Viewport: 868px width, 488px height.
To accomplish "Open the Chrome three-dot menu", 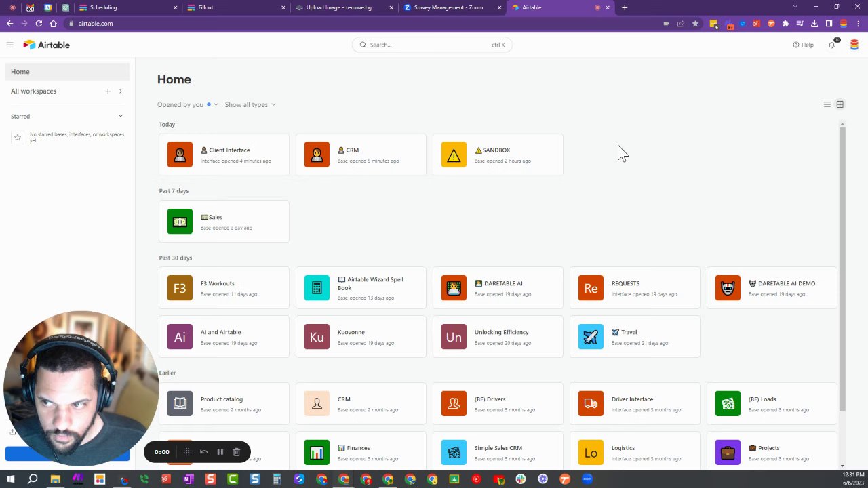I will (857, 24).
